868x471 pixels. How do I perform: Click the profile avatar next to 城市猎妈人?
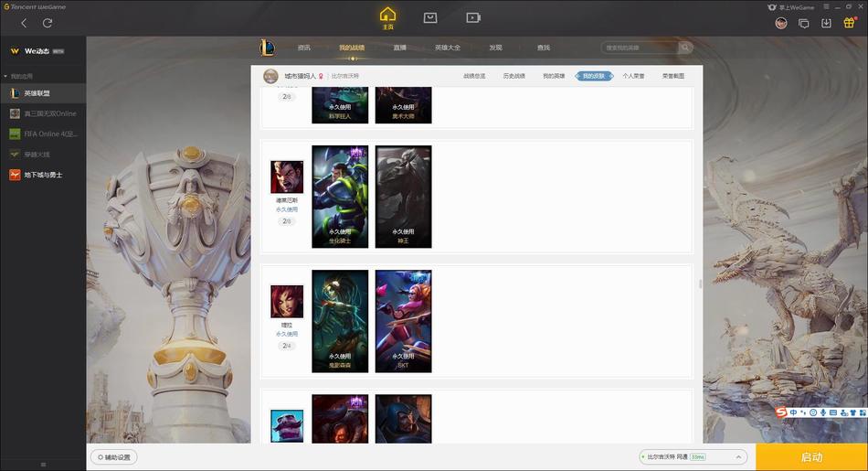click(270, 76)
